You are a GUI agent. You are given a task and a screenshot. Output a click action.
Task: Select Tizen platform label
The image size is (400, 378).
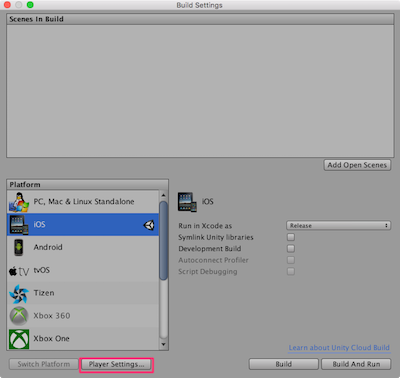[x=44, y=293]
